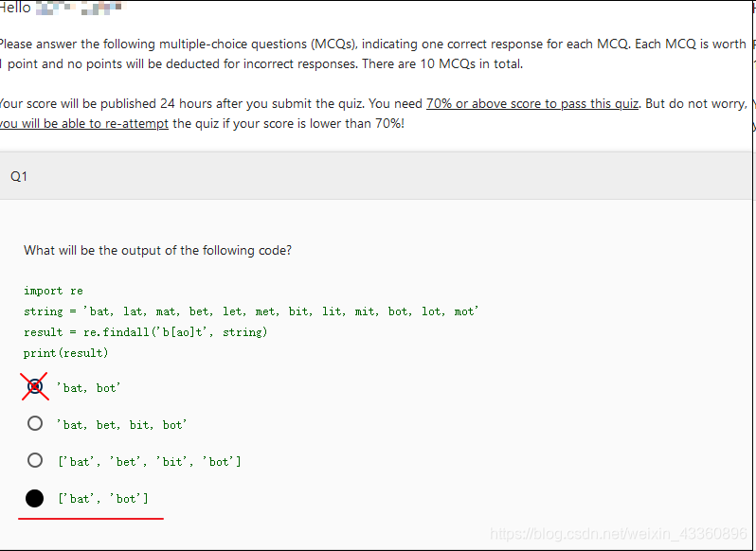Click the code line with re.findall
This screenshot has width=756, height=551.
145,332
